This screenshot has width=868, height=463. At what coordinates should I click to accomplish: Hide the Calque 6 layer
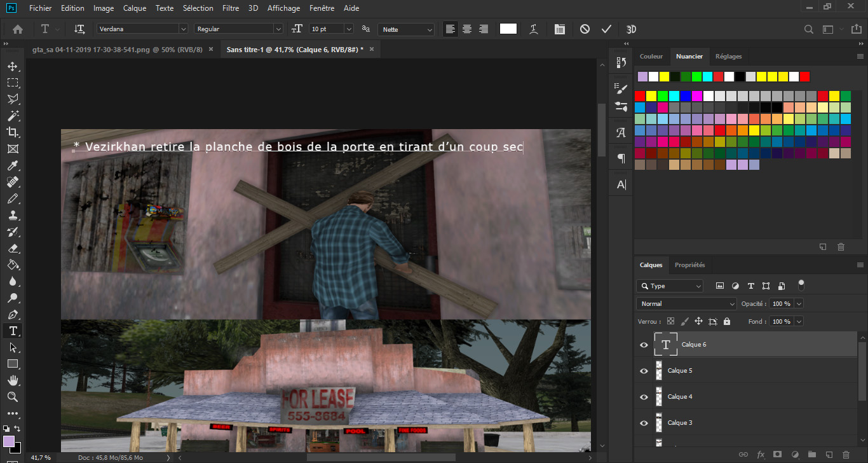[x=644, y=345]
